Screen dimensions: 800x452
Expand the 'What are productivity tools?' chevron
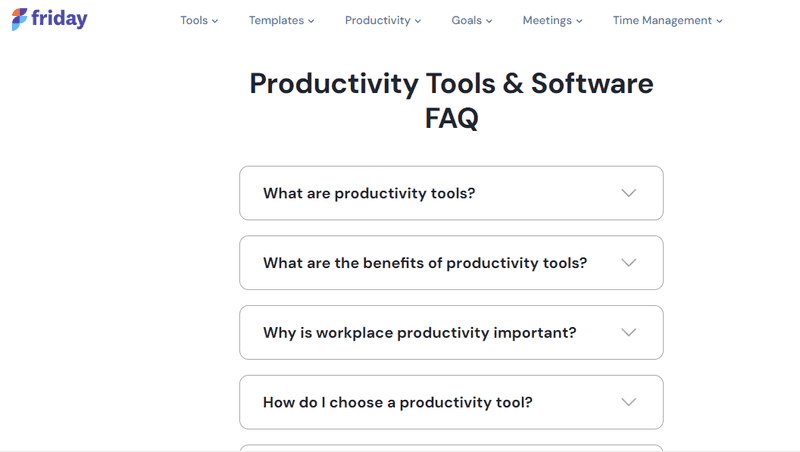[x=629, y=193]
